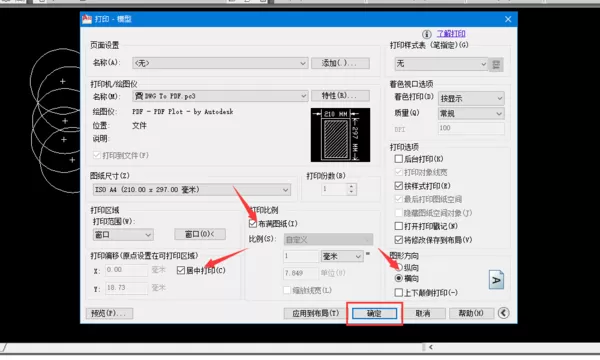Click the horizontal scrollbar left arrow below the dialog

coord(431,347)
